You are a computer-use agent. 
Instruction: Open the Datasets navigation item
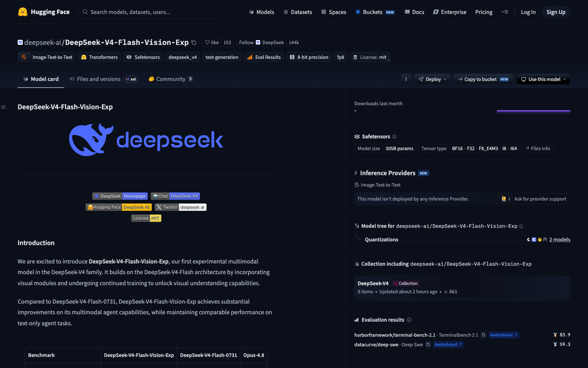coord(298,12)
